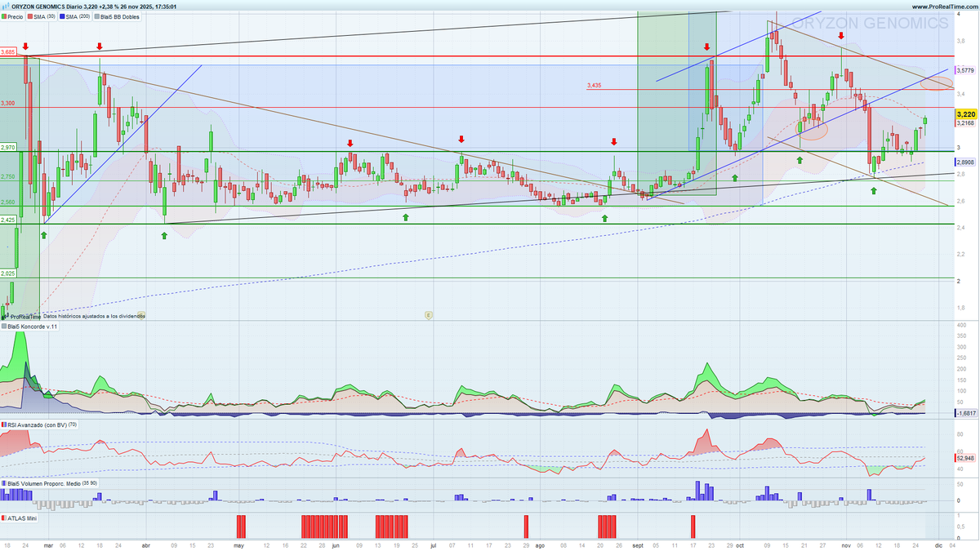Select the 2,8908 blue value tag on price axis
The height and width of the screenshot is (551, 980).
(x=965, y=162)
